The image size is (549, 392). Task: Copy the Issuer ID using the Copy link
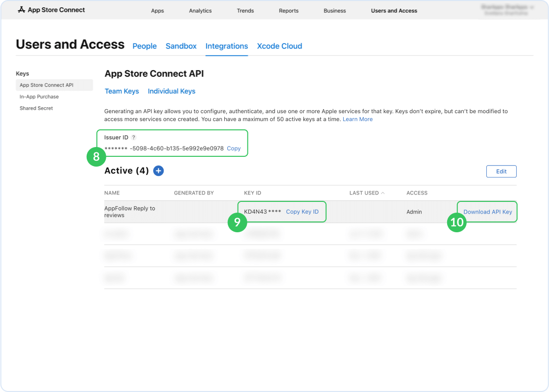coord(234,148)
